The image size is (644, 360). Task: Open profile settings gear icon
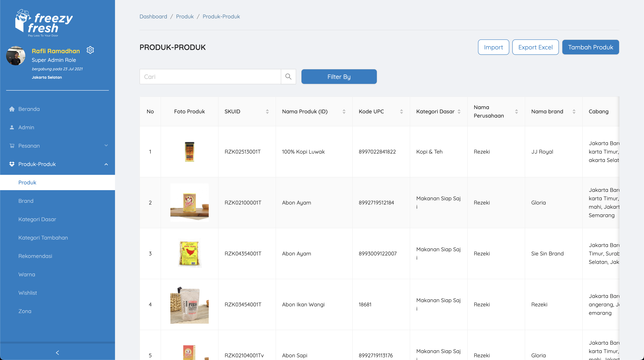[90, 50]
